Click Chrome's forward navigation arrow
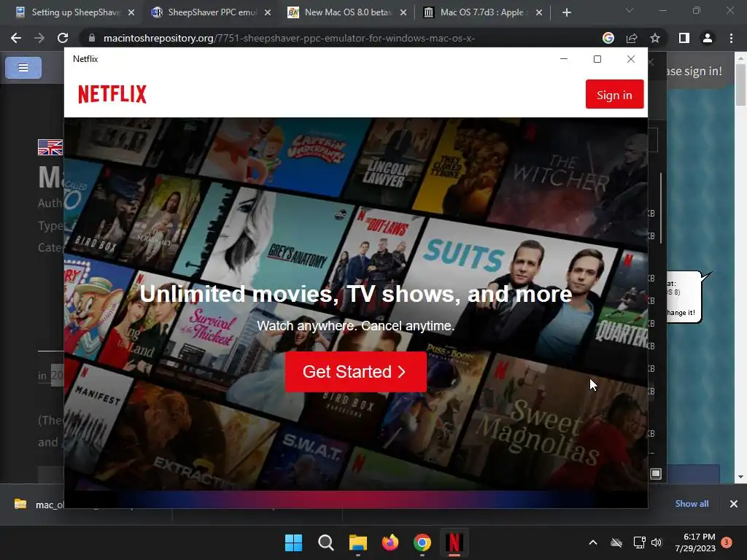747x560 pixels. point(39,38)
